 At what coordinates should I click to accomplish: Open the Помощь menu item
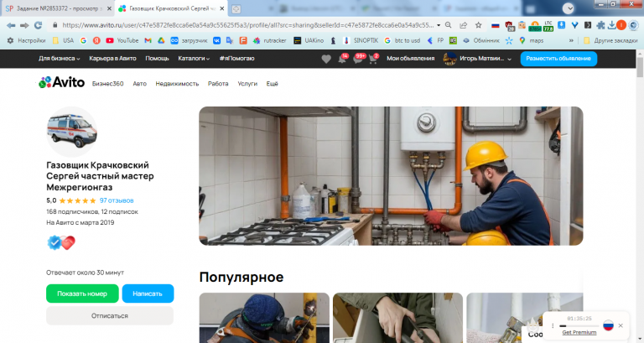click(x=157, y=59)
